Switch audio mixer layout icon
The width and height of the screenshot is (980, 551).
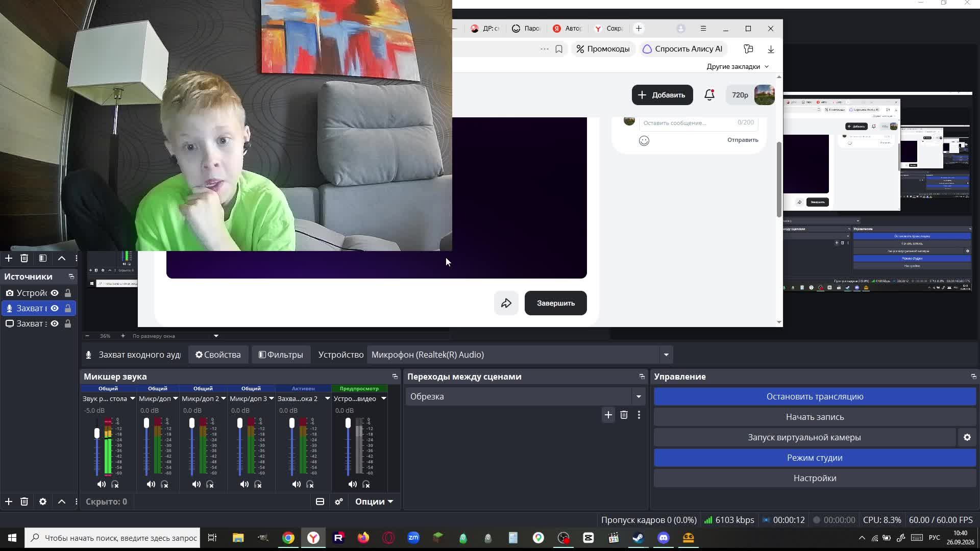tap(320, 502)
